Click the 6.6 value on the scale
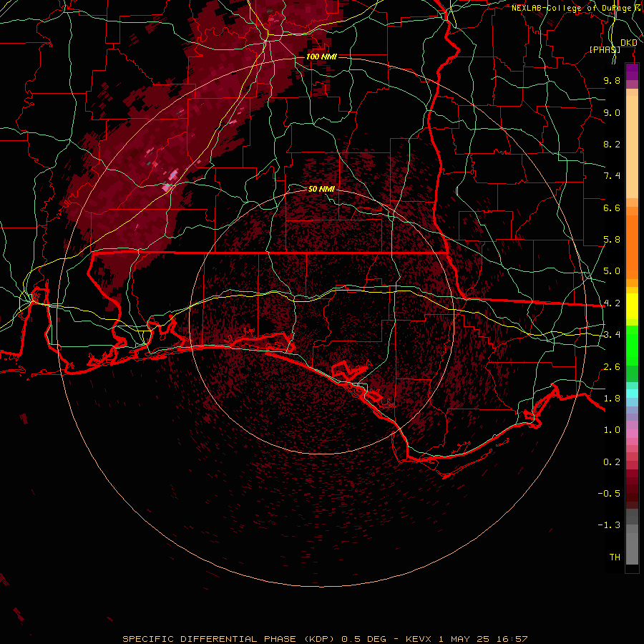 (x=612, y=208)
